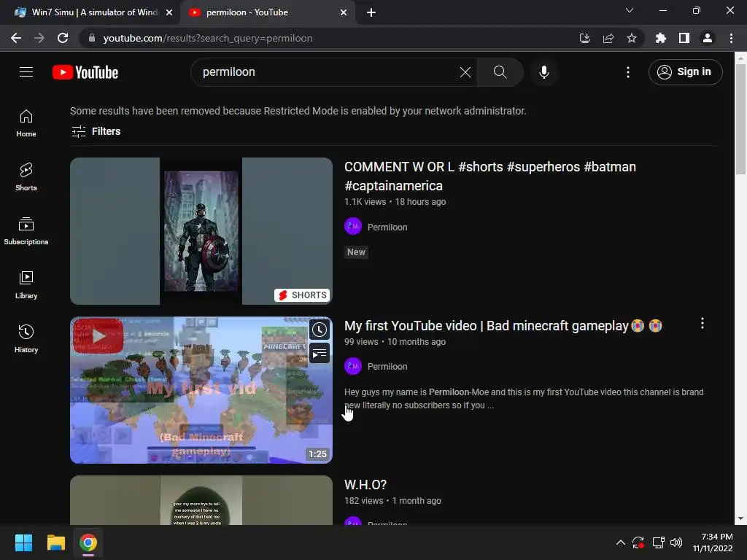Screen dimensions: 747x560
Task: Play Minecraft gameplay thumbnail
Action: click(x=201, y=390)
